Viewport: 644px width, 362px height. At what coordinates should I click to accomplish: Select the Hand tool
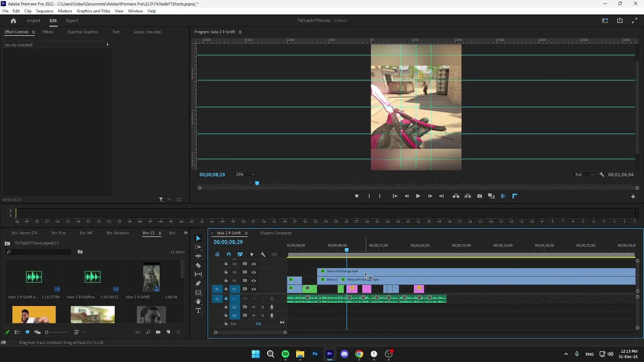point(198,301)
